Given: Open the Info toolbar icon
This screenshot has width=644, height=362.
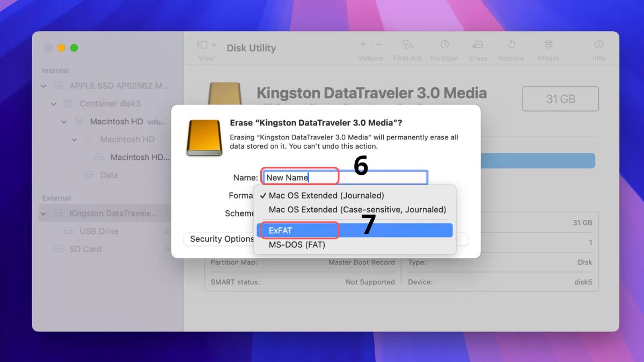Looking at the screenshot, I should (x=598, y=45).
